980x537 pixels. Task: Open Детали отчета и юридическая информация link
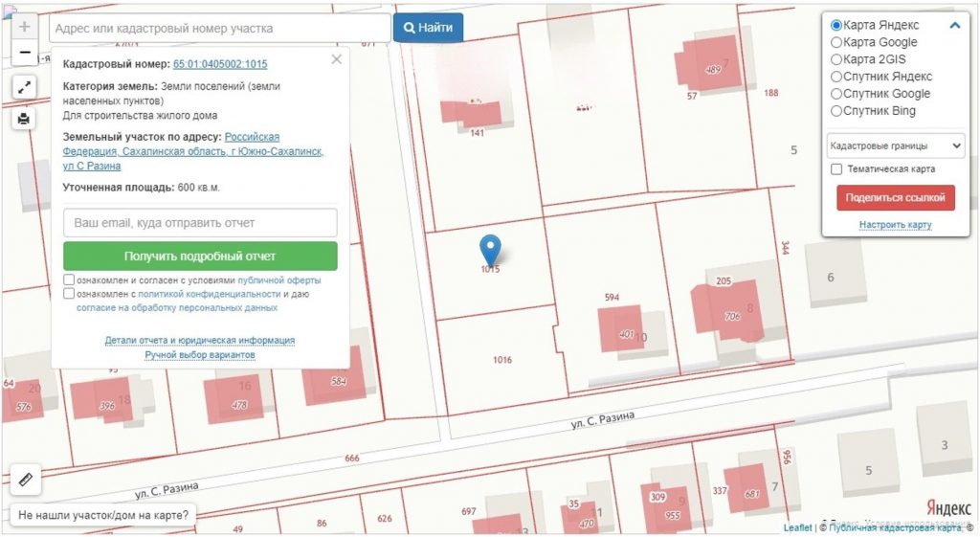(x=200, y=340)
